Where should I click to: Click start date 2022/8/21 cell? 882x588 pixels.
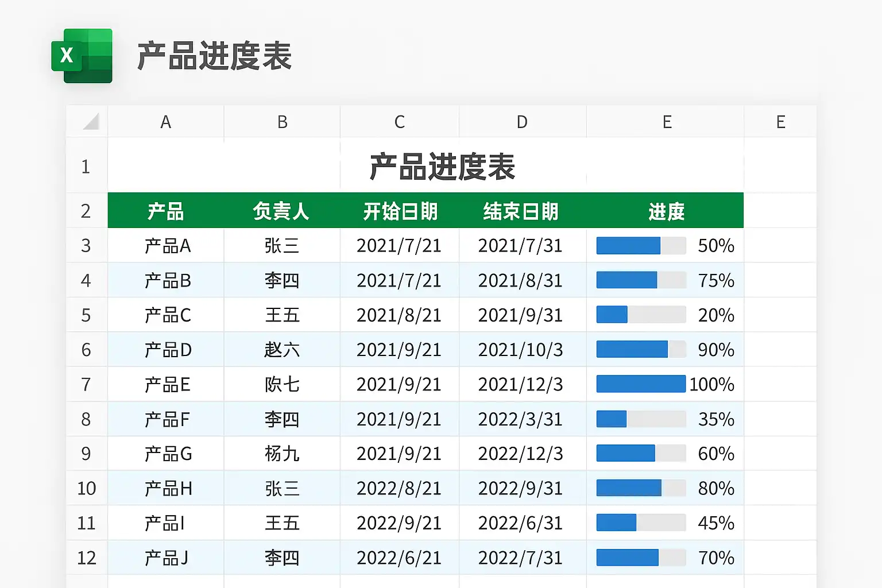click(400, 488)
